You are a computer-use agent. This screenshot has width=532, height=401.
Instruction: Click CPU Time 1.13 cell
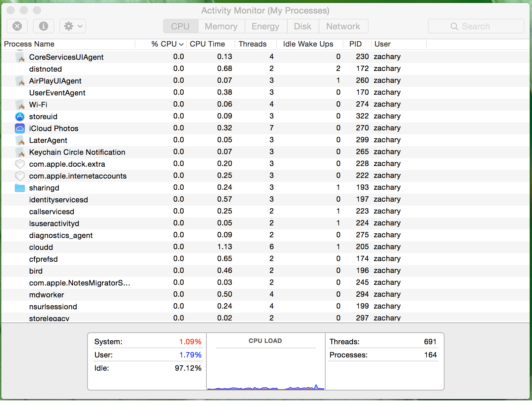225,247
